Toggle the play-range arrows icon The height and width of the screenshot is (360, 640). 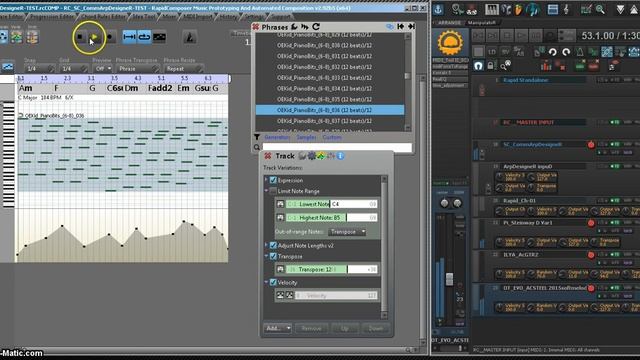129,37
